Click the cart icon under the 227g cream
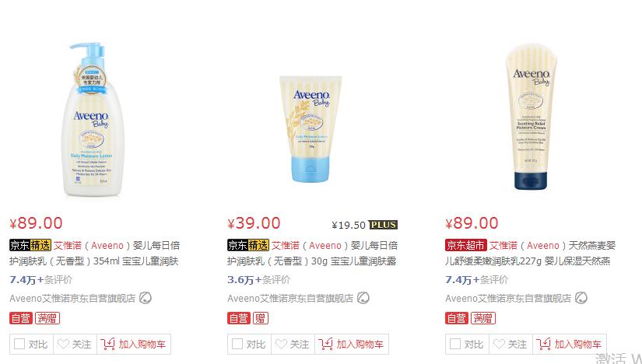 [543, 344]
